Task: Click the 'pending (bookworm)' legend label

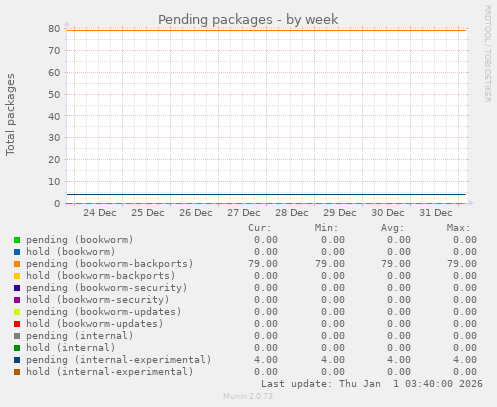Action: click(80, 240)
